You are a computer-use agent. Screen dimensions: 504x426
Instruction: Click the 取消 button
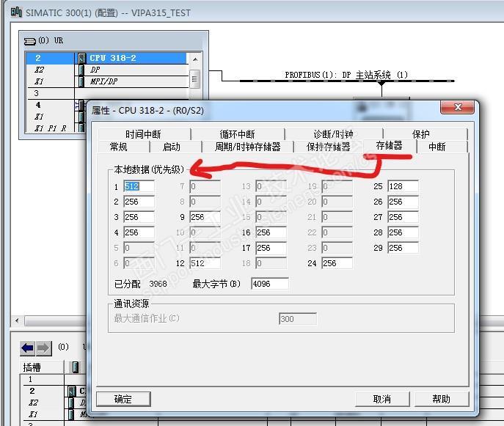point(382,399)
